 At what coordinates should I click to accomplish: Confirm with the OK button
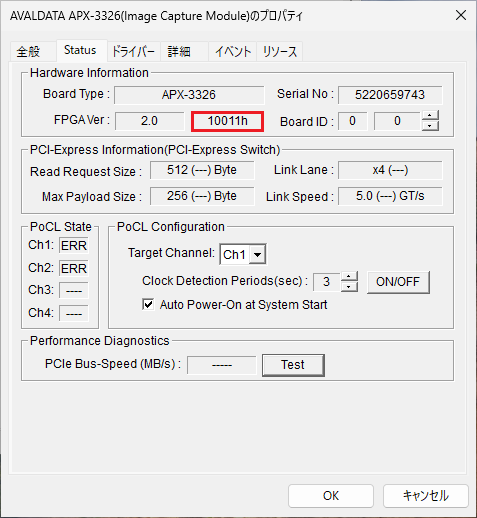click(331, 496)
